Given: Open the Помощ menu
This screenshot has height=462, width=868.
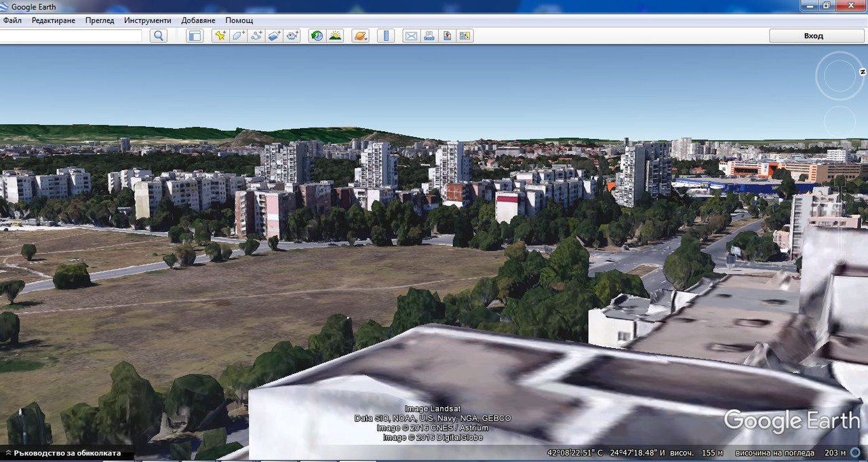Looking at the screenshot, I should 239,20.
